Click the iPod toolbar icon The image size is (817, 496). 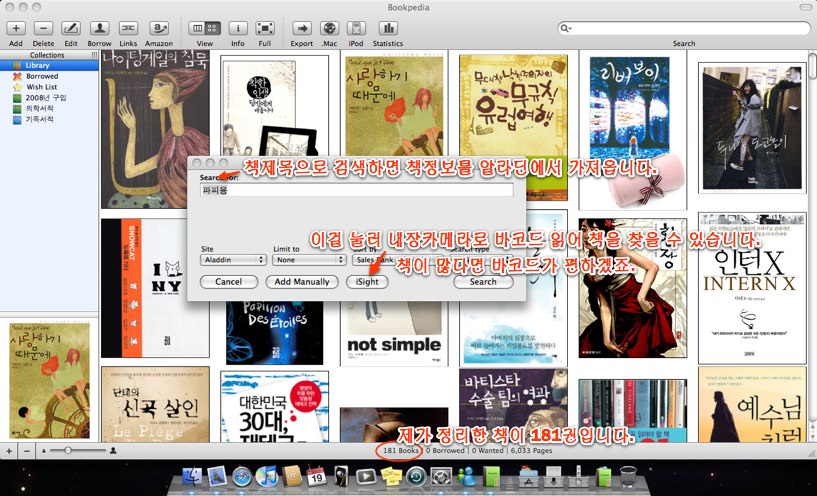point(356,28)
